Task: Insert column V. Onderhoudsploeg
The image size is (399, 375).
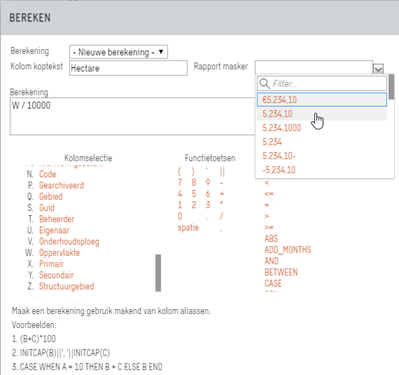Action: point(69,241)
